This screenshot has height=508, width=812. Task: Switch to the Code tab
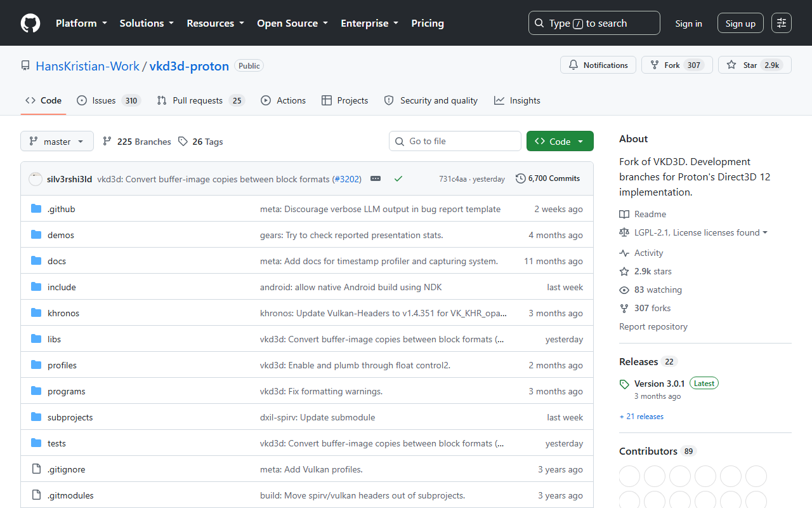point(43,100)
